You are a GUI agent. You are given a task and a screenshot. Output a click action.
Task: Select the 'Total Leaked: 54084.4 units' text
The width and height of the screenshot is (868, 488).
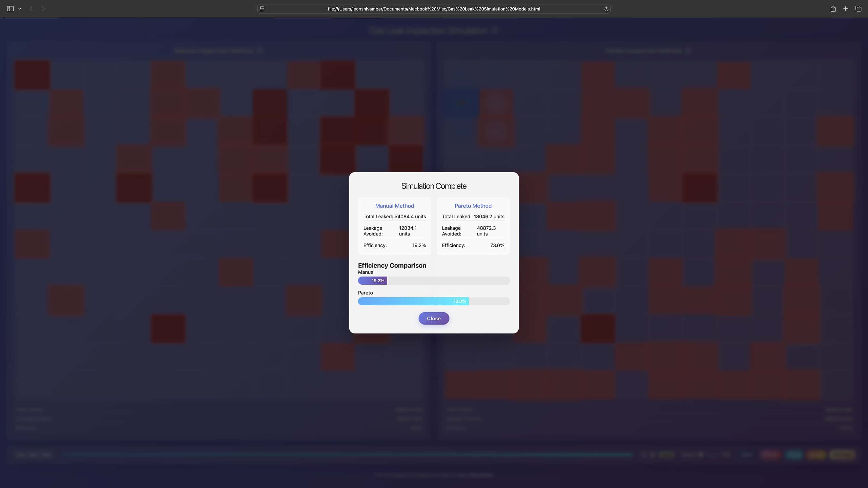click(x=394, y=217)
